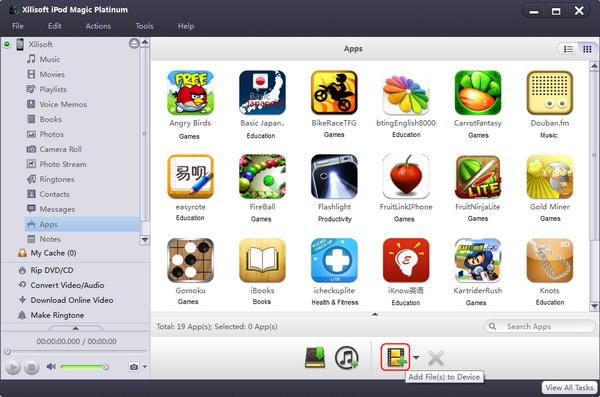Click the camera snapshot icon
This screenshot has height=397, width=600.
(x=134, y=367)
